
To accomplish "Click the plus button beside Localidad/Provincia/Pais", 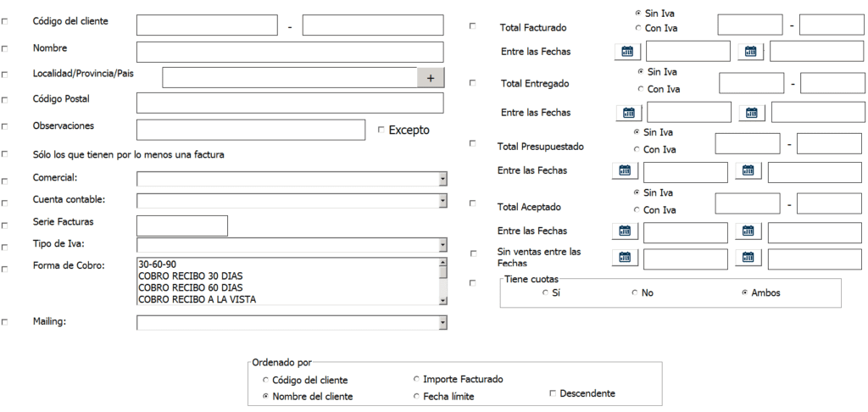I will coord(430,78).
